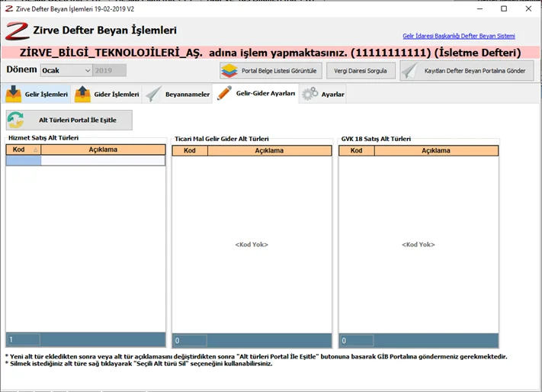Click the Hizmet Satış Alt Türleri label

(43, 137)
